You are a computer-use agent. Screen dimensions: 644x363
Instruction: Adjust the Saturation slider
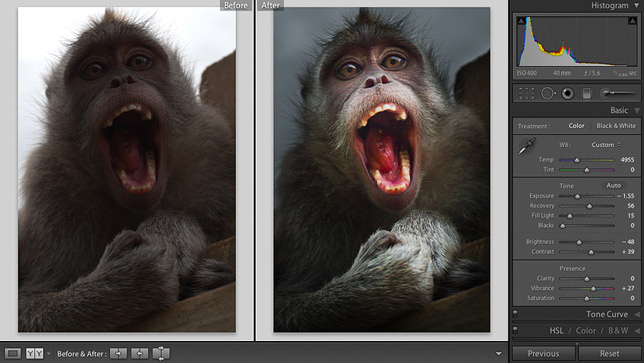pos(586,298)
